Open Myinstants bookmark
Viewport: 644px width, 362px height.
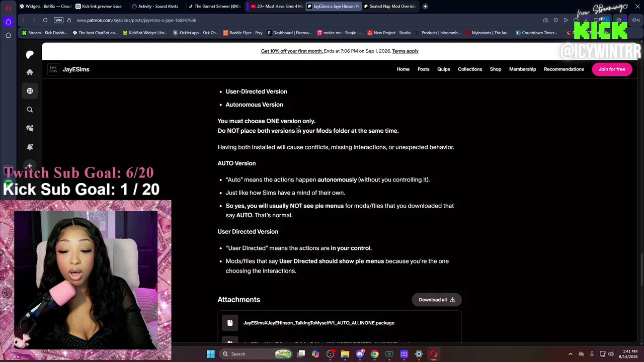point(488,33)
